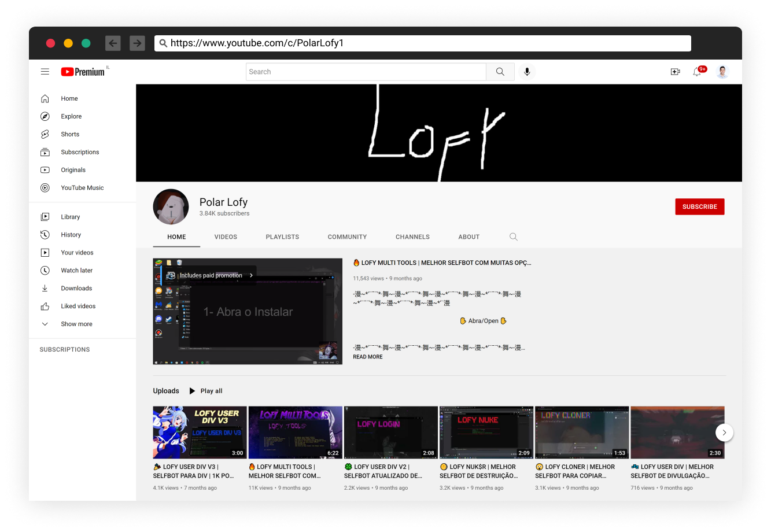Search within channel using magnifier icon

pos(514,237)
